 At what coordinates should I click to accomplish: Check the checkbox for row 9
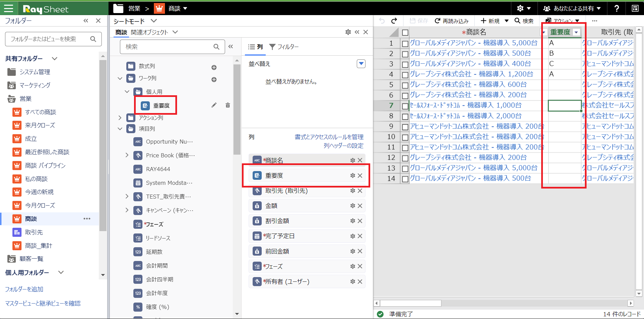pyautogui.click(x=405, y=127)
